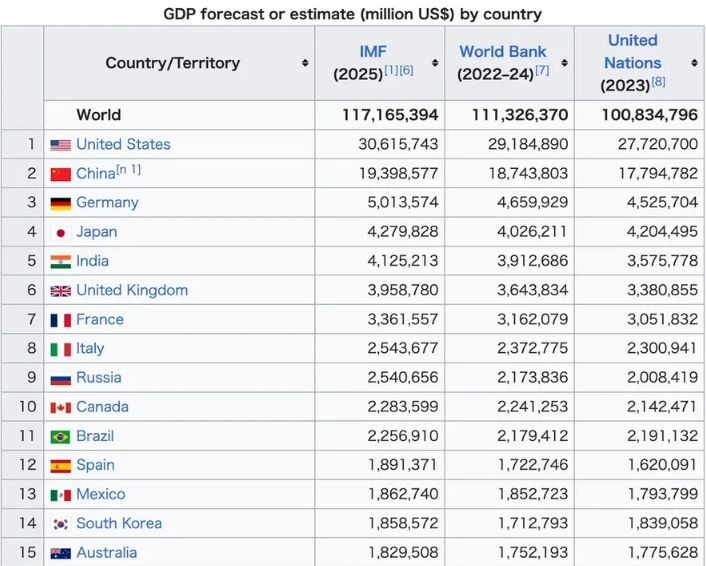706x566 pixels.
Task: Click the South Korea flag icon
Action: tap(60, 523)
